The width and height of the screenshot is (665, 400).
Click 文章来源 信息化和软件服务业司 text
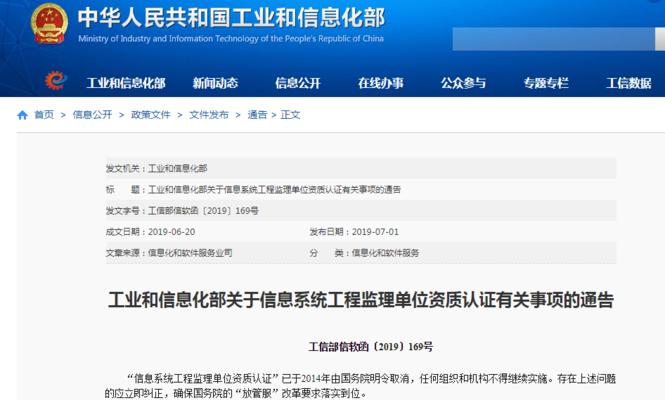pos(169,253)
